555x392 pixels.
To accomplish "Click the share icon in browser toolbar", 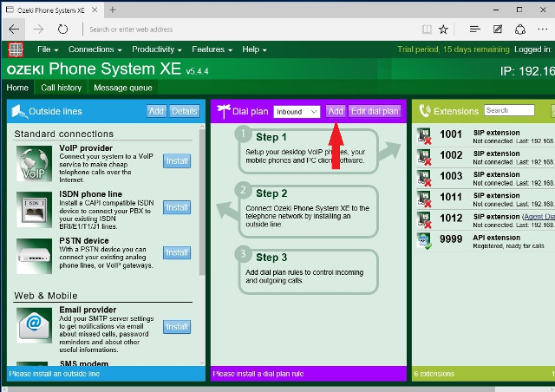I will pos(520,29).
